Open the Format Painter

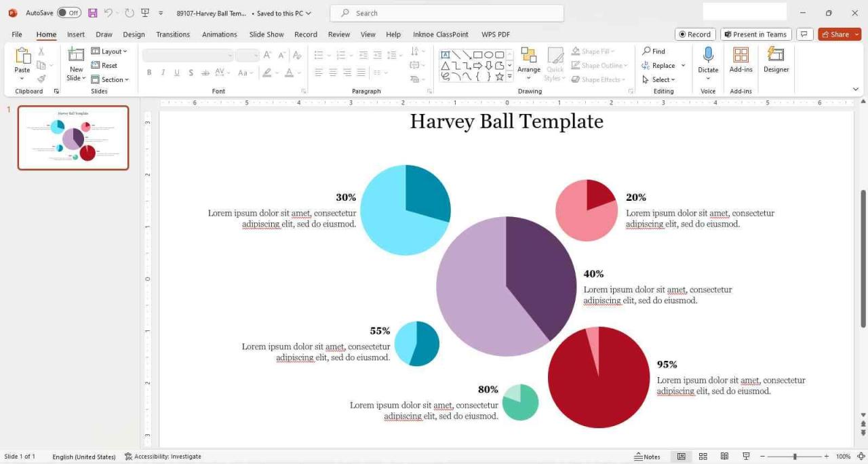[x=41, y=79]
